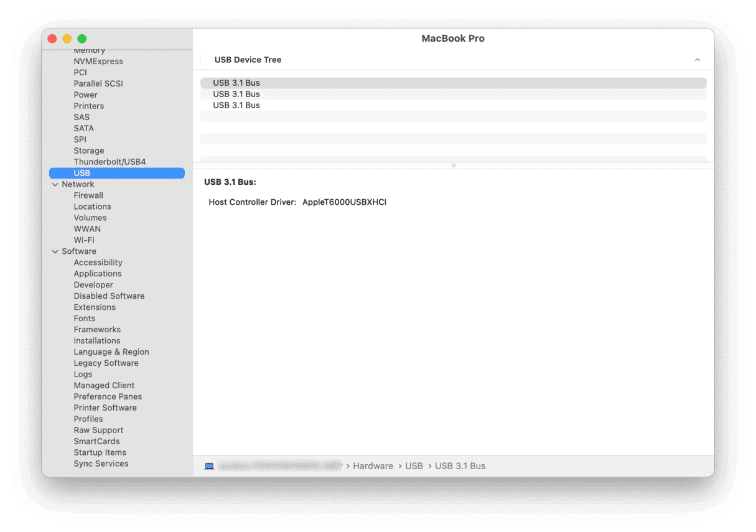Image resolution: width=756 pixels, height=532 pixels.
Task: Click Hardware in the breadcrumb path
Action: pyautogui.click(x=373, y=465)
